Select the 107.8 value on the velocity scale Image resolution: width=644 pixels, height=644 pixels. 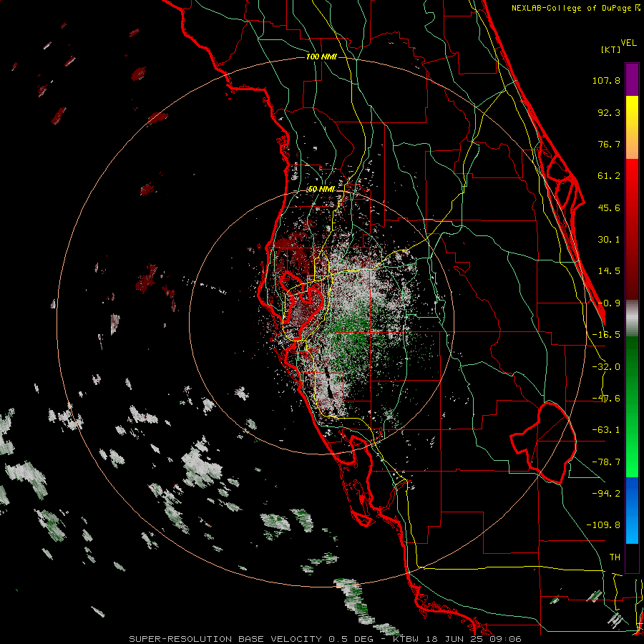click(x=606, y=80)
